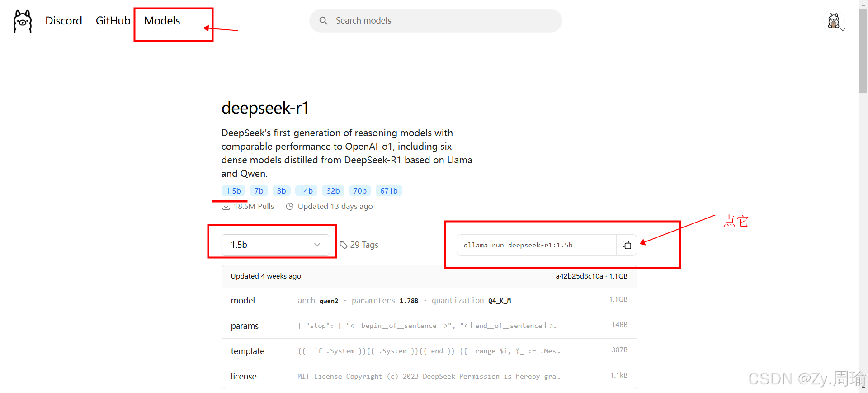Open the model file row

point(429,300)
